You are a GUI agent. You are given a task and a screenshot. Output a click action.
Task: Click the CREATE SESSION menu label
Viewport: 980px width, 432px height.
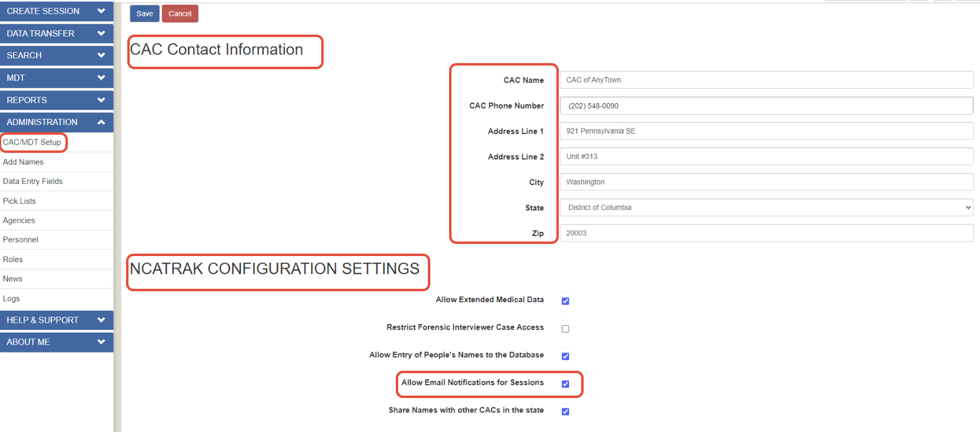pos(43,11)
